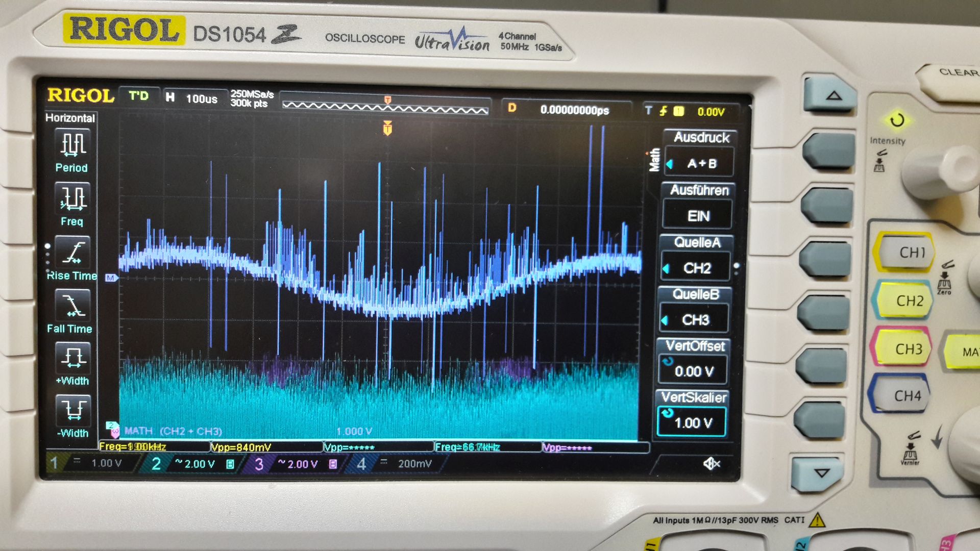Click the muted speaker sound icon

click(x=712, y=463)
